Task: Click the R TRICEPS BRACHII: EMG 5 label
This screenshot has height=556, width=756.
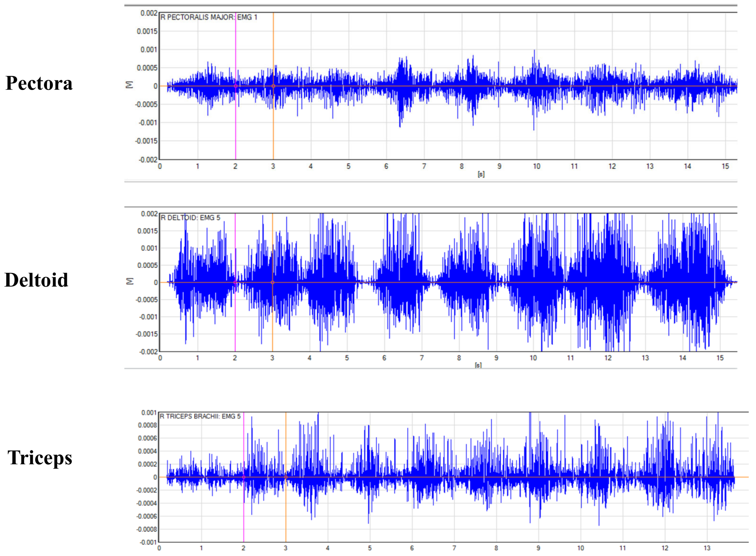Action: [x=200, y=416]
